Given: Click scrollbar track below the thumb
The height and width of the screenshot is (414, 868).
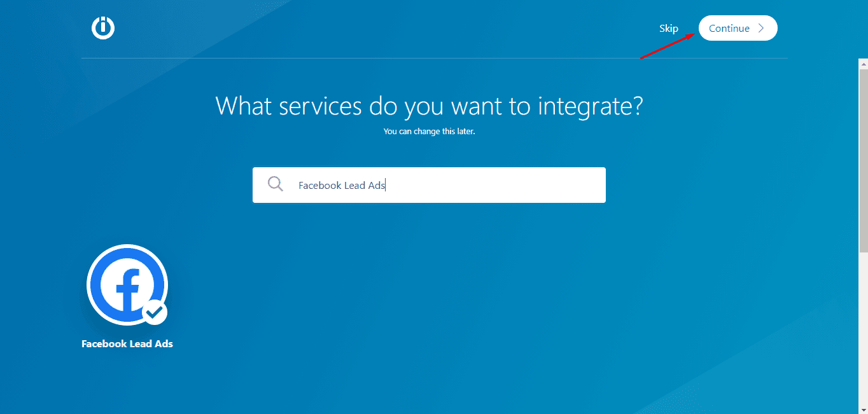Looking at the screenshot, I should pos(863,331).
